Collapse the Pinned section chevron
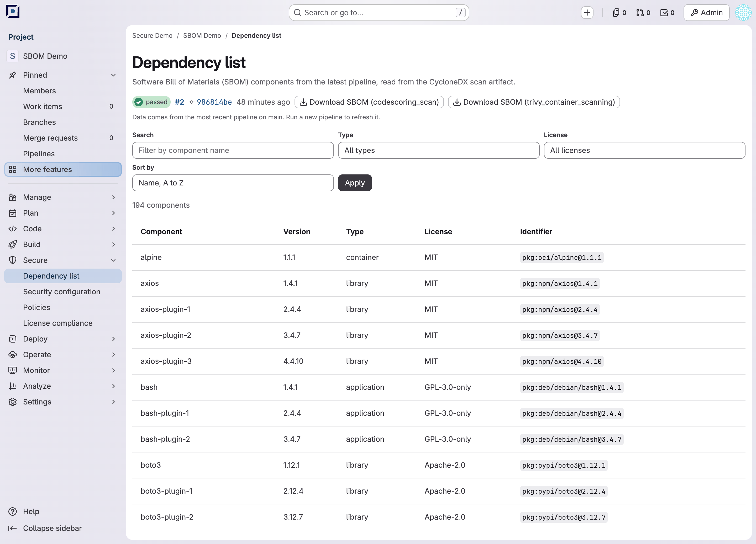The image size is (756, 544). click(x=113, y=75)
